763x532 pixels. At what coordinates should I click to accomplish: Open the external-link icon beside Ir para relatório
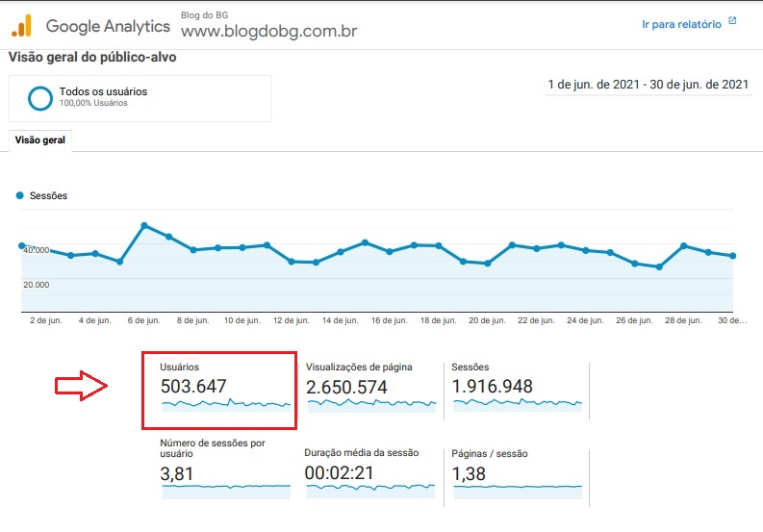pos(732,21)
